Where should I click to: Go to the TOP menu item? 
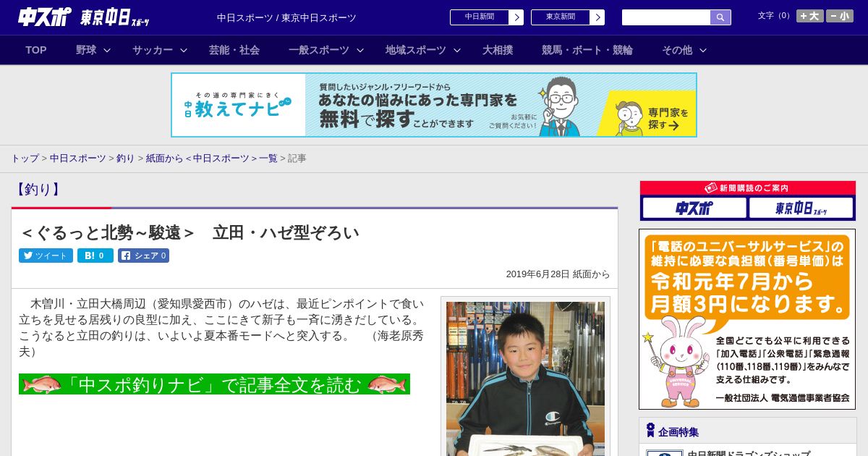[x=36, y=50]
